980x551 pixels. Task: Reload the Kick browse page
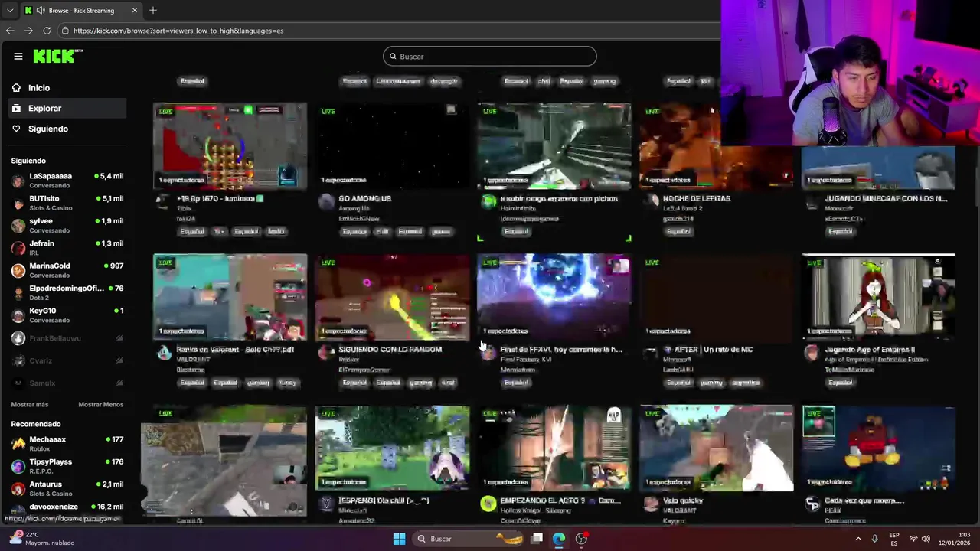[47, 31]
